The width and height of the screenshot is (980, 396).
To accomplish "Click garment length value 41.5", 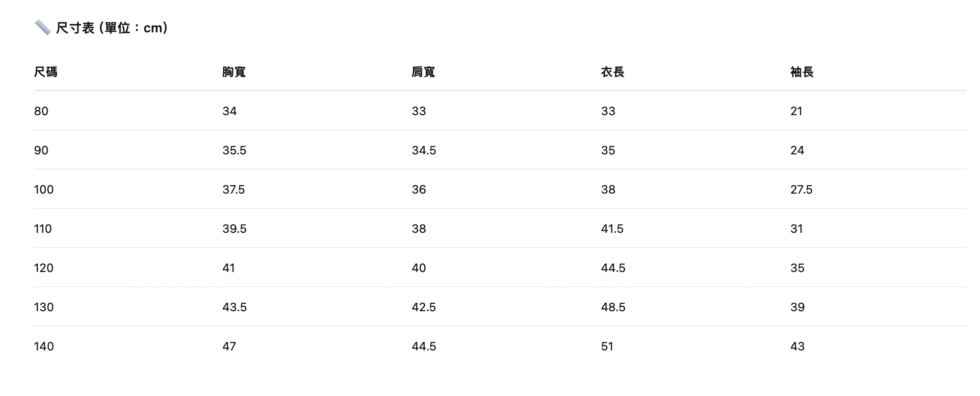I will coord(612,229).
